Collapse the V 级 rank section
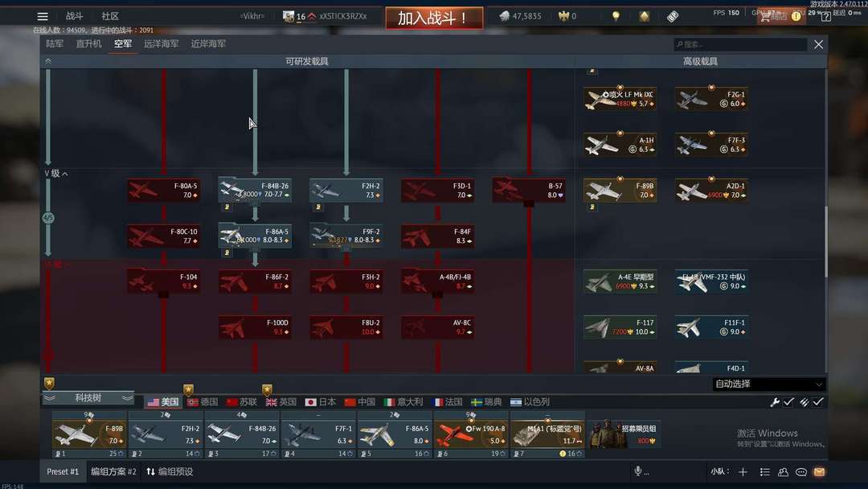The image size is (868, 489). [x=56, y=174]
